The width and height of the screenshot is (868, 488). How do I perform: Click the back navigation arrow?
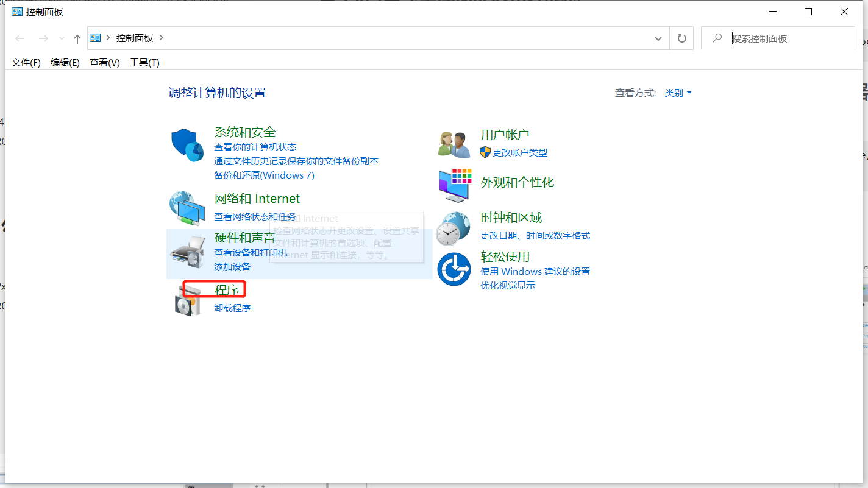pos(20,38)
